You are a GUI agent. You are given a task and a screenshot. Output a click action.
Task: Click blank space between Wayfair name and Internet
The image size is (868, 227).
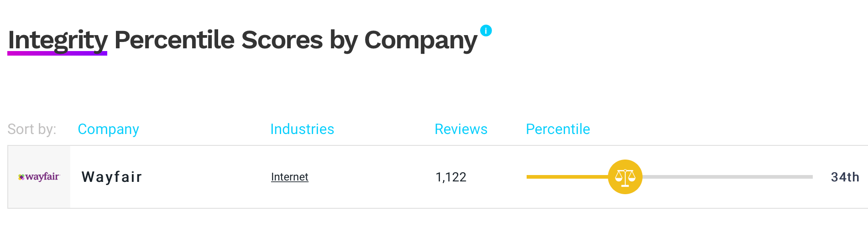point(206,177)
